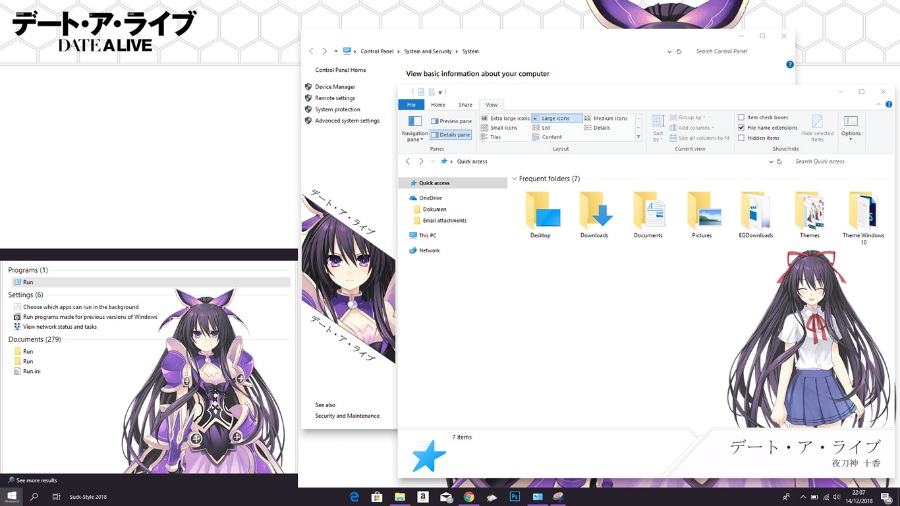This screenshot has height=506, width=900.
Task: Switch layout to Details view
Action: (597, 128)
